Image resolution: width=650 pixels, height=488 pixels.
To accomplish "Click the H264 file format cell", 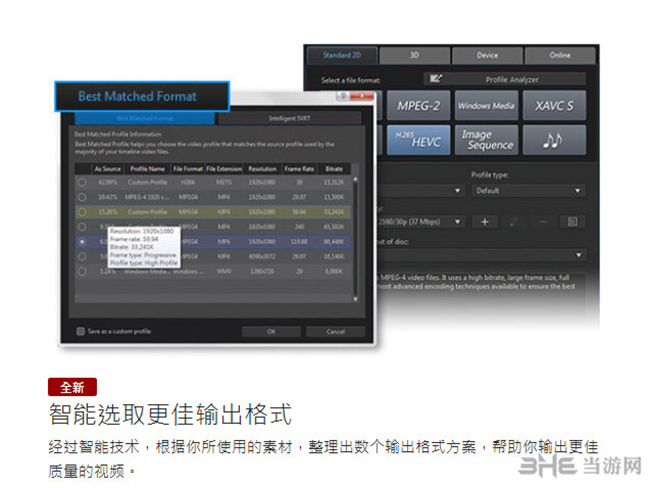I will tap(188, 182).
